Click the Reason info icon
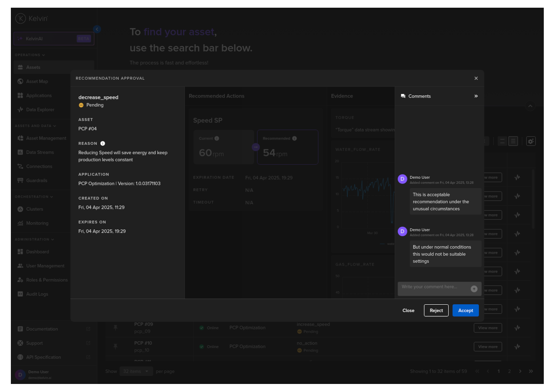This screenshot has height=392, width=555. point(103,143)
